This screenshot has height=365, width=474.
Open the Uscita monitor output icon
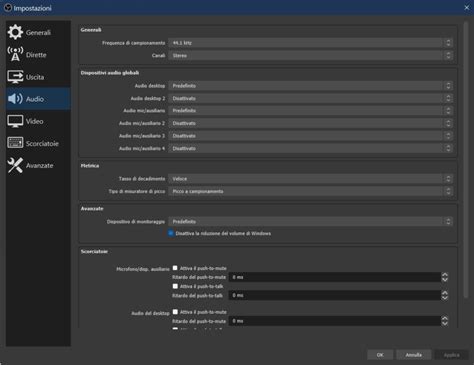(x=15, y=77)
